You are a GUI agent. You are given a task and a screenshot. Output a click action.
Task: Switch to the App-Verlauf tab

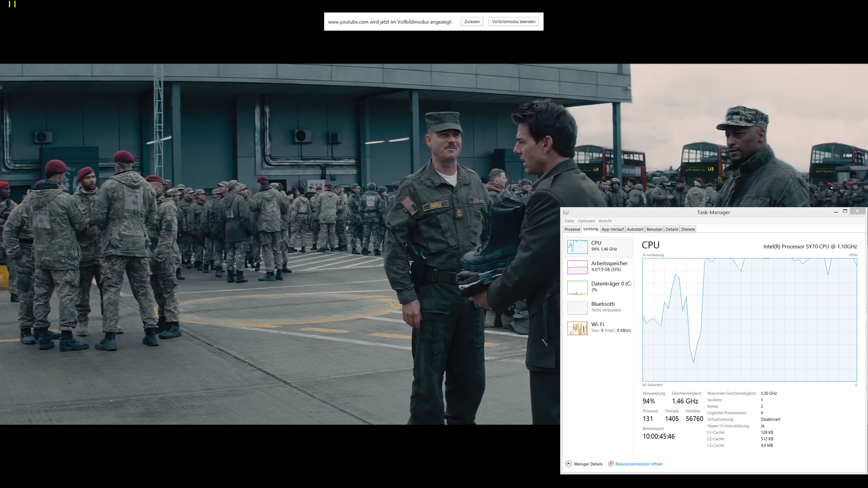coord(612,230)
